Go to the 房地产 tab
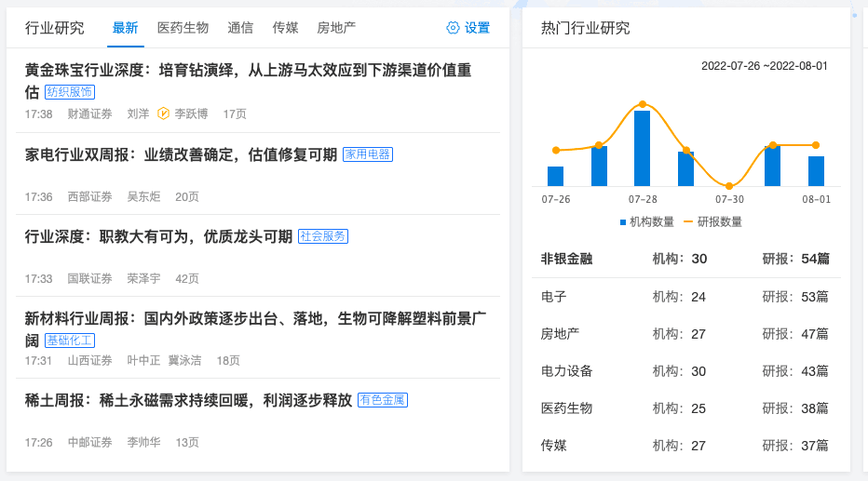 [336, 28]
